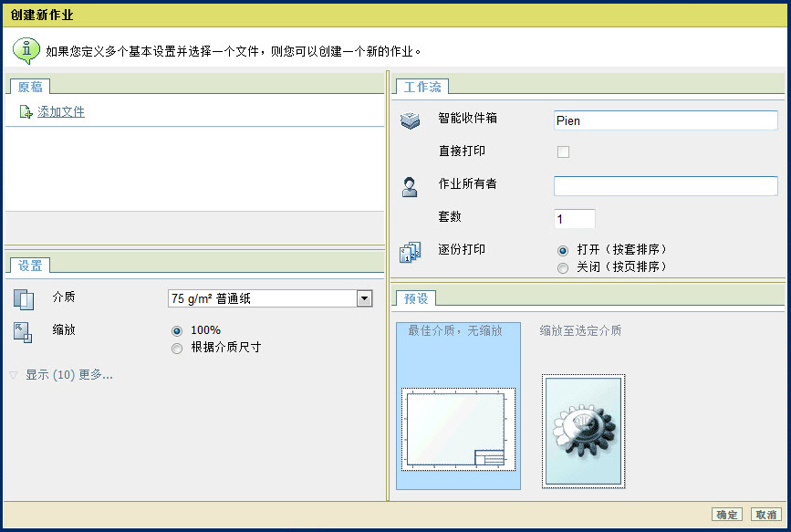
Task: Click the empty 作业所有者 input field
Action: pos(665,186)
